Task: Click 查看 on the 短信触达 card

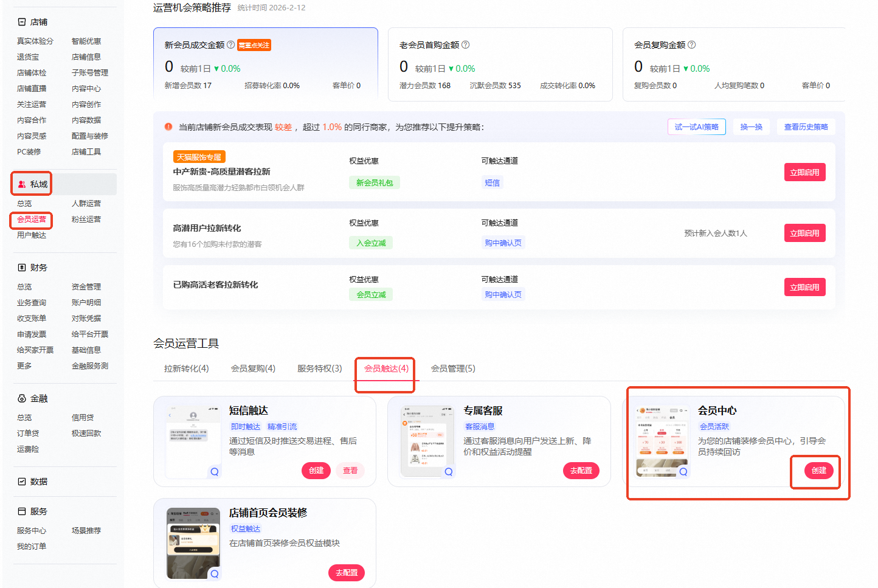Action: (x=350, y=471)
